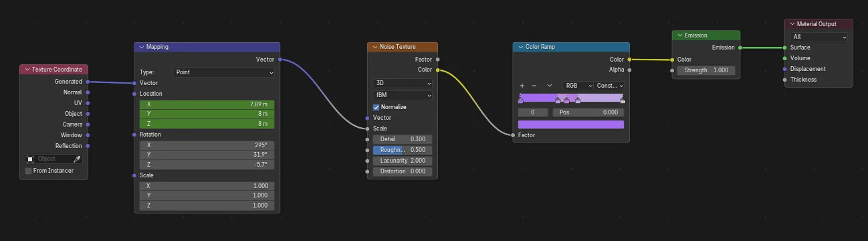This screenshot has height=241, width=868.
Task: Click the Detail slider showing 0.300
Action: pyautogui.click(x=403, y=139)
